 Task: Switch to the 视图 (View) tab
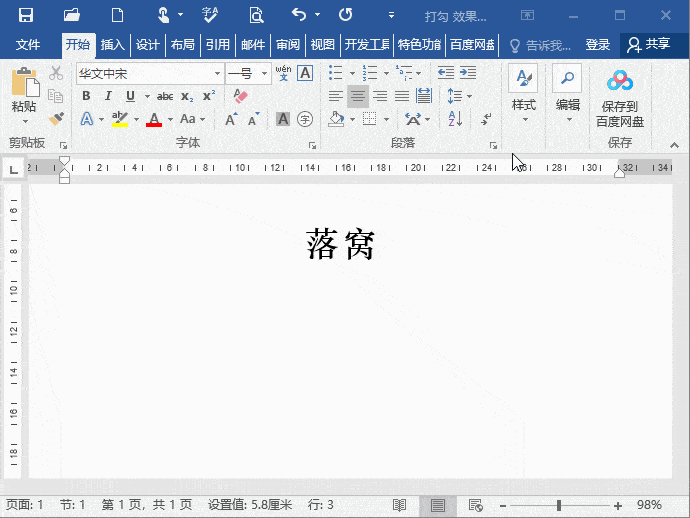pyautogui.click(x=323, y=44)
